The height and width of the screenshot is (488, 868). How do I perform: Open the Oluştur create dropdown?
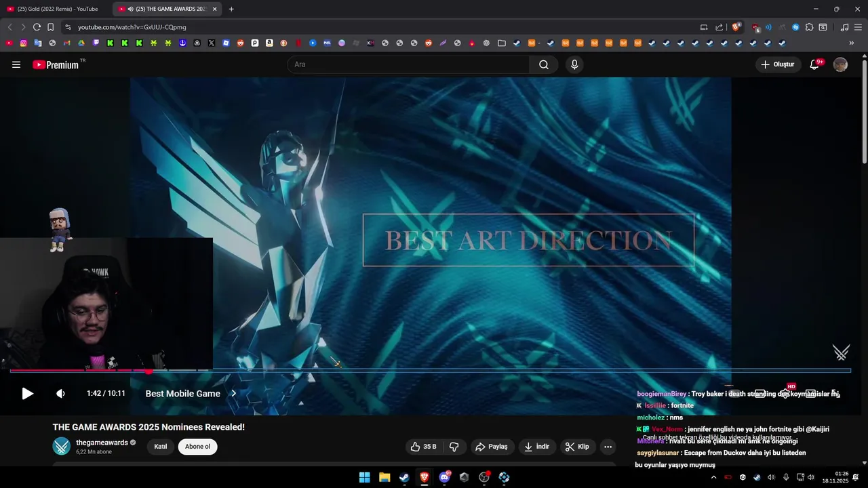click(778, 64)
